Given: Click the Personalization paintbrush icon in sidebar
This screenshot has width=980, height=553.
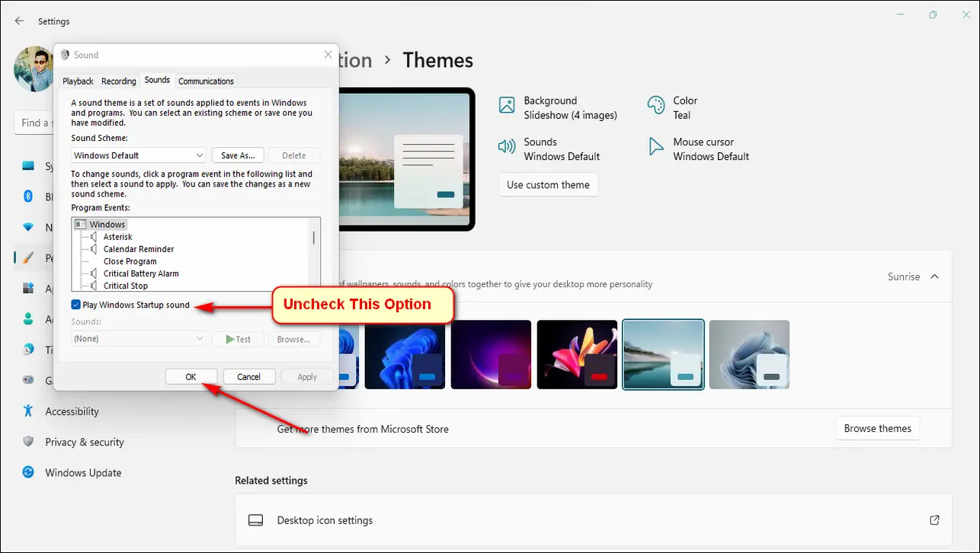Looking at the screenshot, I should coord(28,257).
